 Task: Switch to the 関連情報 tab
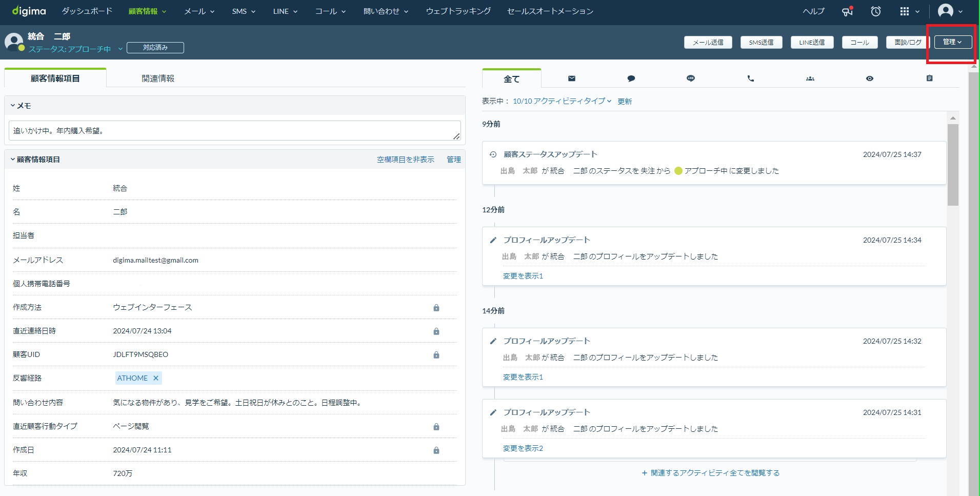pyautogui.click(x=158, y=78)
